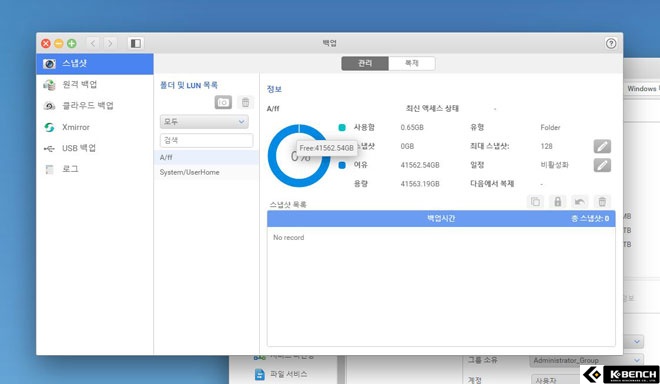
Task: Toggle the sidebar panel icon in title bar
Action: pos(136,43)
